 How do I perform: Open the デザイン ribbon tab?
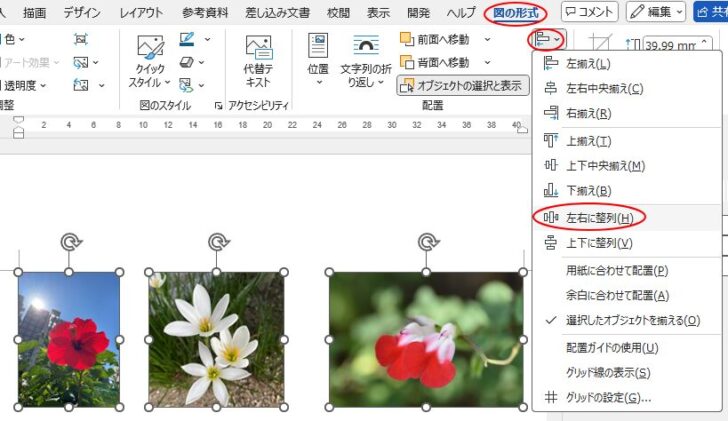coord(82,13)
